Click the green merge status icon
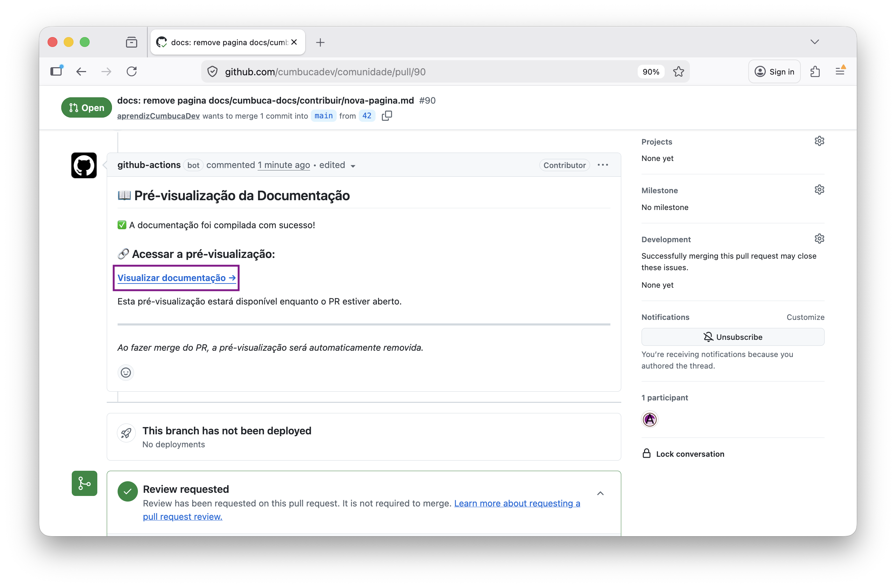The image size is (896, 588). [84, 483]
